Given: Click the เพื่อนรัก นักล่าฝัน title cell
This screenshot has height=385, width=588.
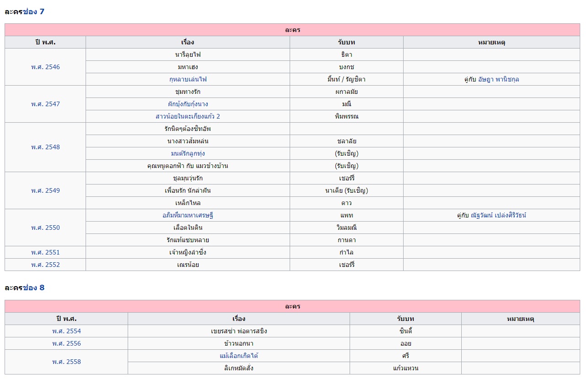Looking at the screenshot, I should point(188,190).
